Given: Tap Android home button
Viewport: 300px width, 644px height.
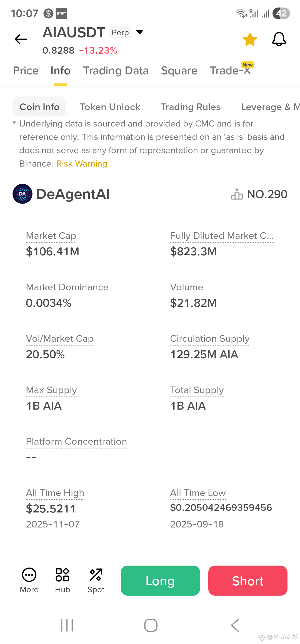Looking at the screenshot, I should point(151,625).
